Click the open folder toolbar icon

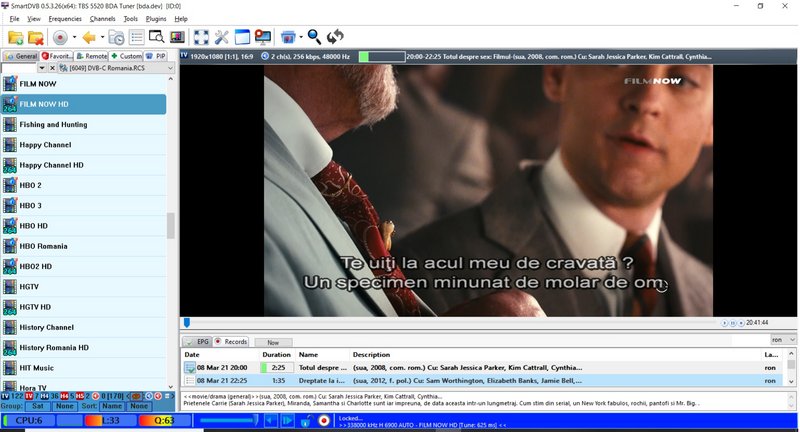coord(15,37)
